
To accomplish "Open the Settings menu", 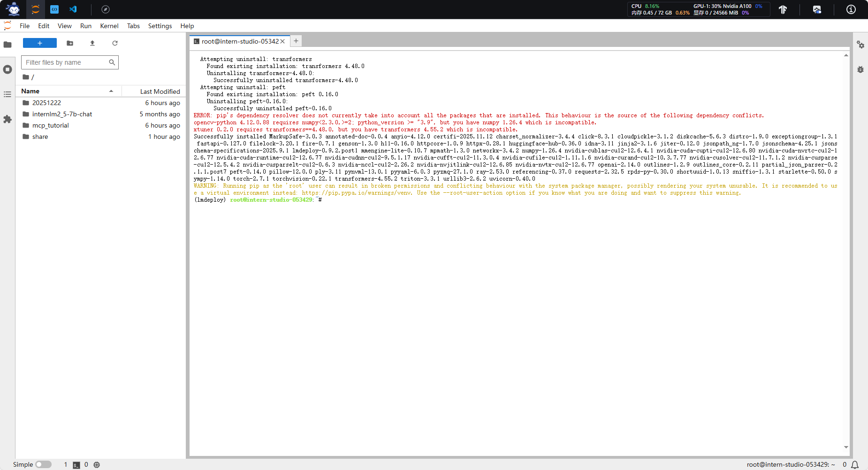I will point(160,26).
